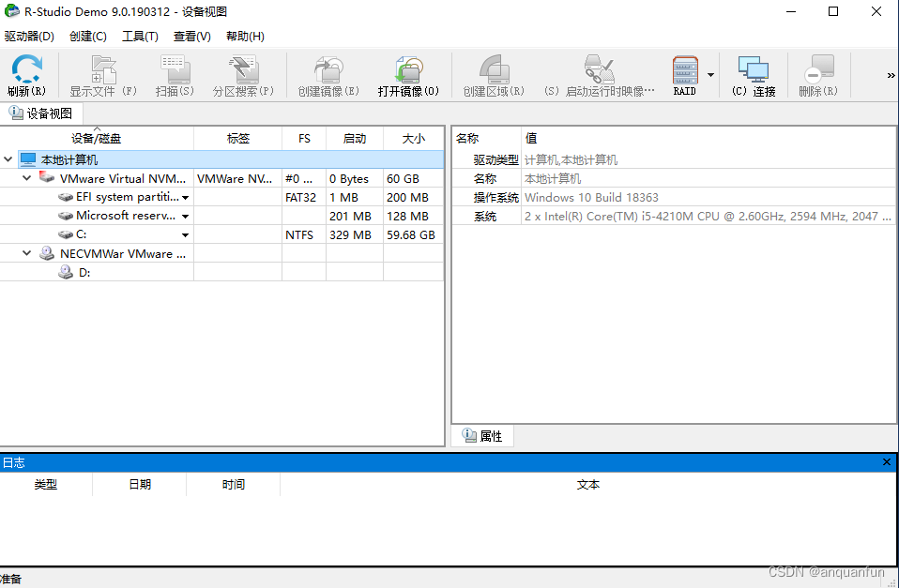Open the Drive (驱动器) menu
899x588 pixels.
[x=29, y=36]
